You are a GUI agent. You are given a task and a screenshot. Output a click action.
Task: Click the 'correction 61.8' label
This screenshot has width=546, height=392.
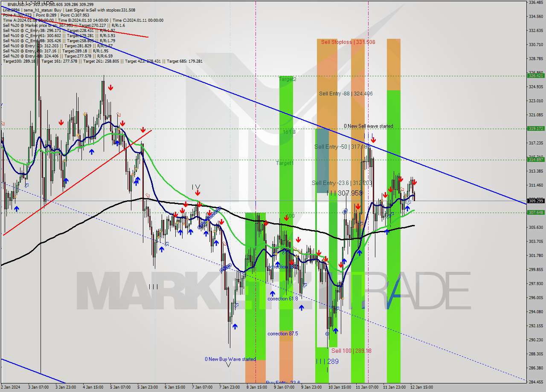pyautogui.click(x=283, y=299)
